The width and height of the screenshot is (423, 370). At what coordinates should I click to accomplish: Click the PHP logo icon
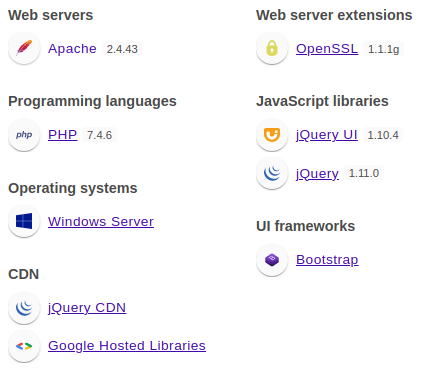click(x=24, y=135)
